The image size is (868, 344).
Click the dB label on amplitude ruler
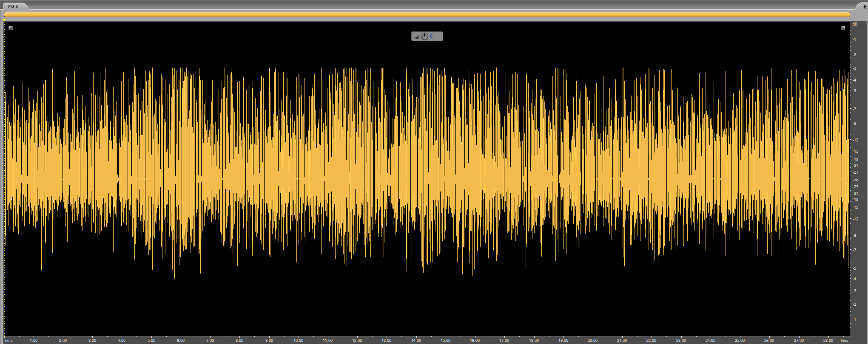[855, 24]
